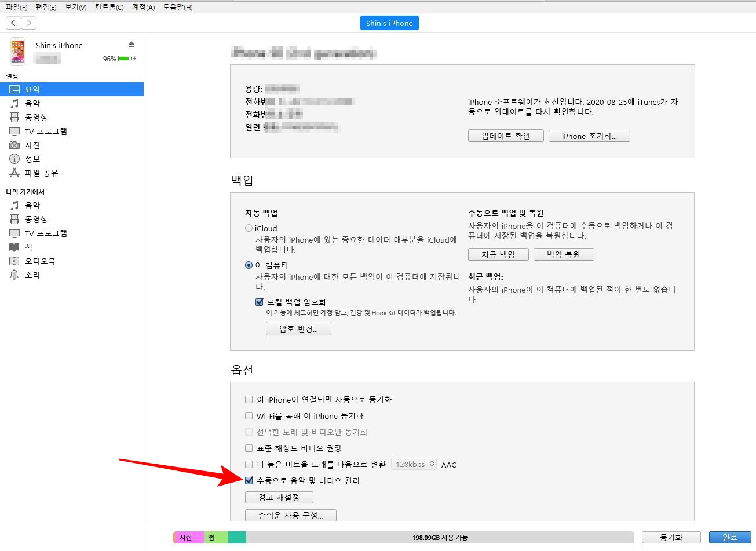
Task: Toggle 선택한 노래 및 비디오만 동기화 checkbox
Action: point(249,432)
